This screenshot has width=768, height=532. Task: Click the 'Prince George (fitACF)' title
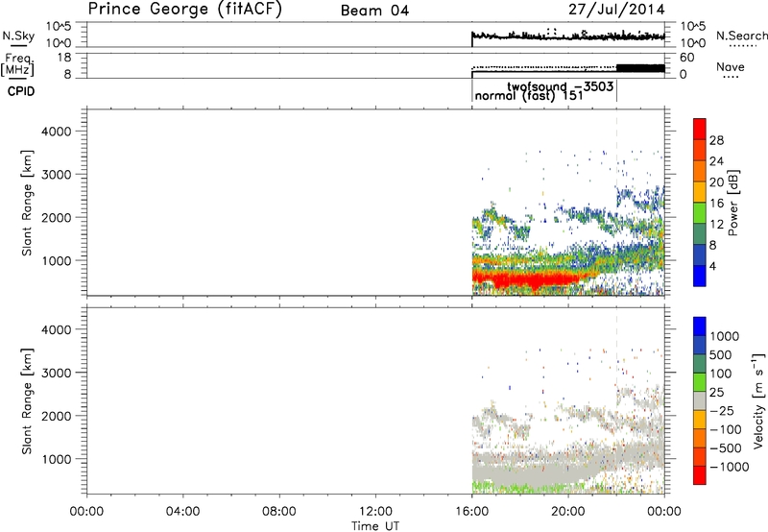[185, 9]
